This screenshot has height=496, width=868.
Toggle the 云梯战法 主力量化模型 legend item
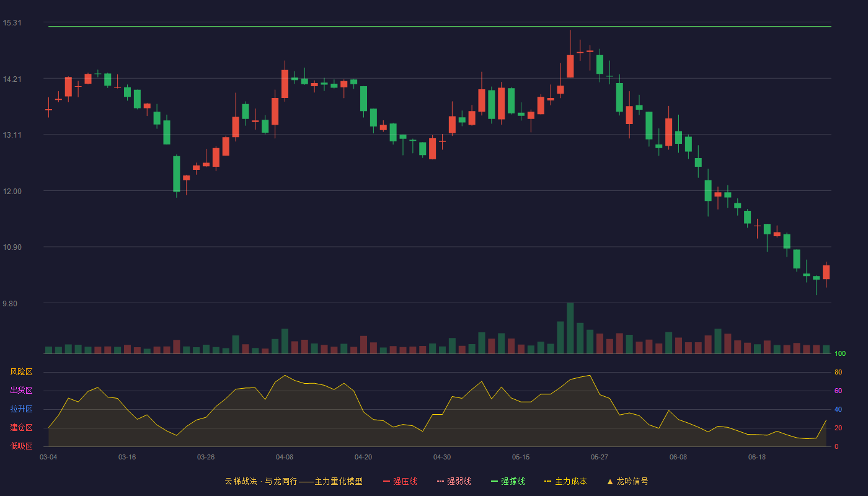click(294, 481)
